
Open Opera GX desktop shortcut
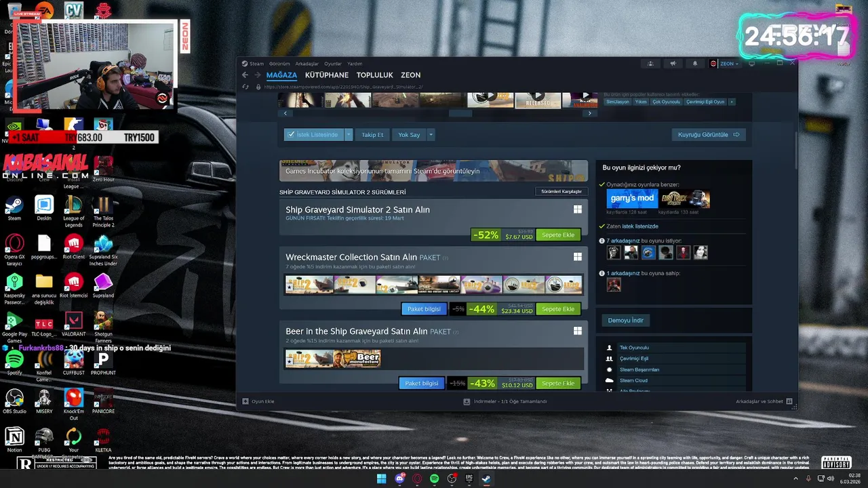click(x=14, y=250)
